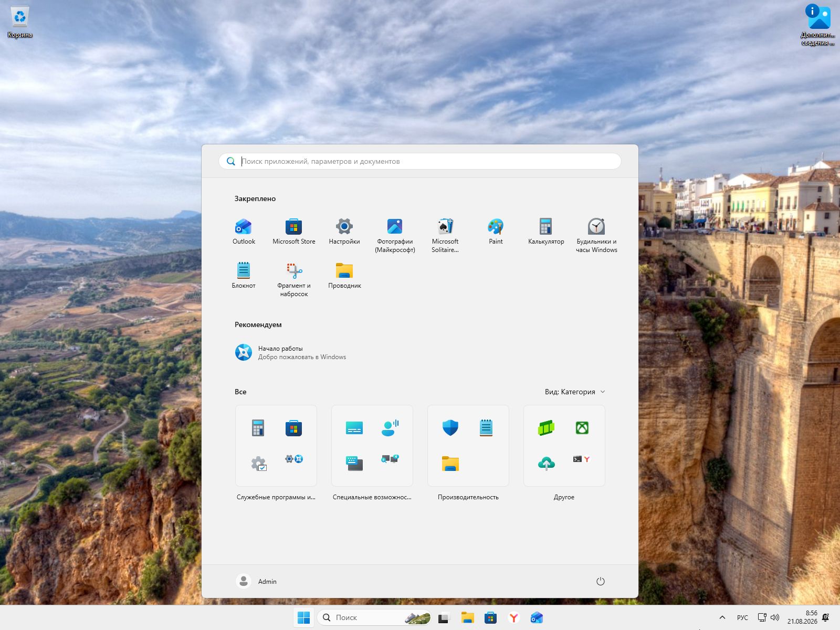840x630 pixels.
Task: Open File Explorer folder in Производительность category
Action: [x=450, y=464]
